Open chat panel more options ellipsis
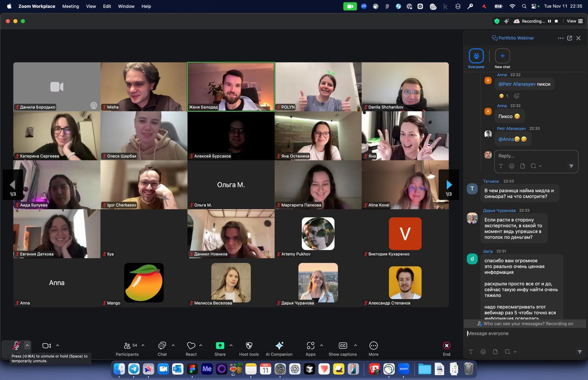Screen dimensions: 588x380 [x=560, y=38]
